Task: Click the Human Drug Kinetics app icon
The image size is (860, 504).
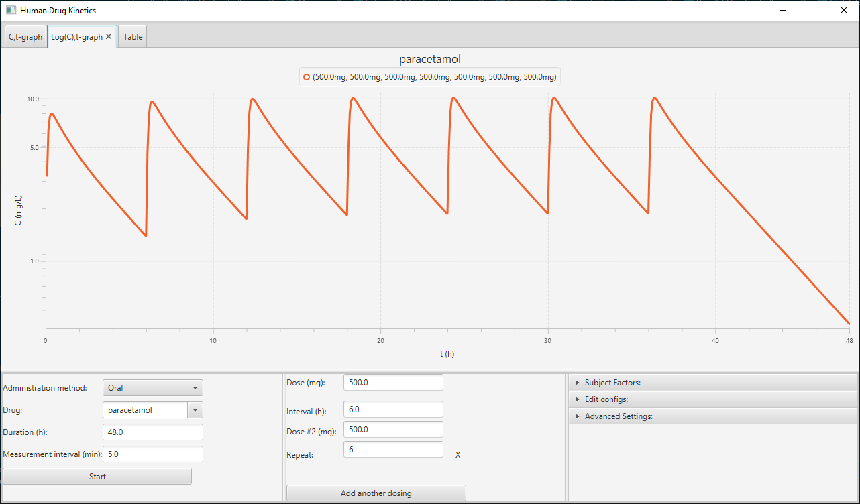Action: point(11,11)
